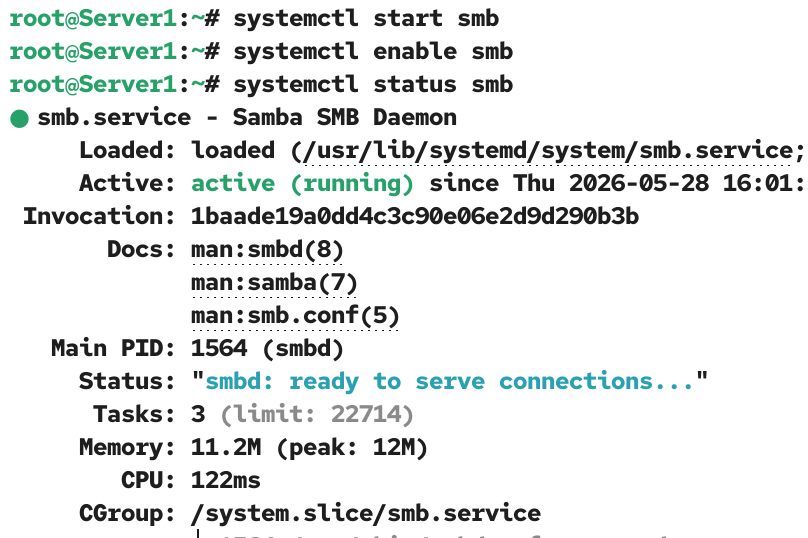Open the man:samba(7) documentation link
Viewport: 808px width, 538px height.
tap(274, 283)
